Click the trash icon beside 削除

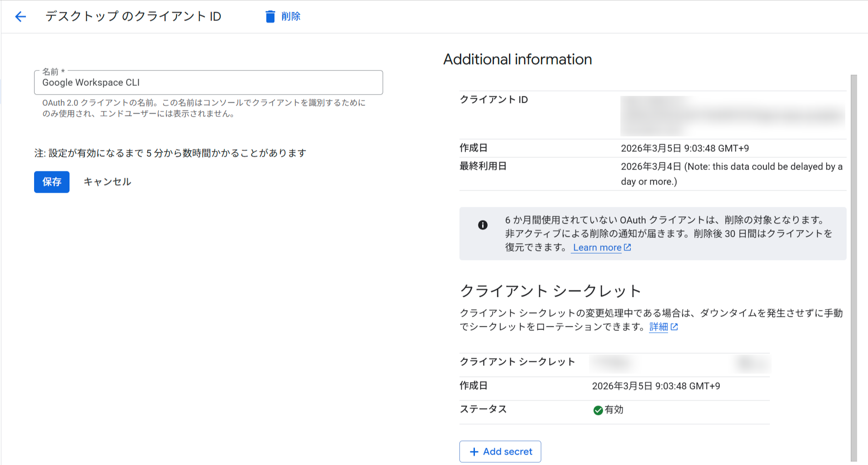(270, 16)
